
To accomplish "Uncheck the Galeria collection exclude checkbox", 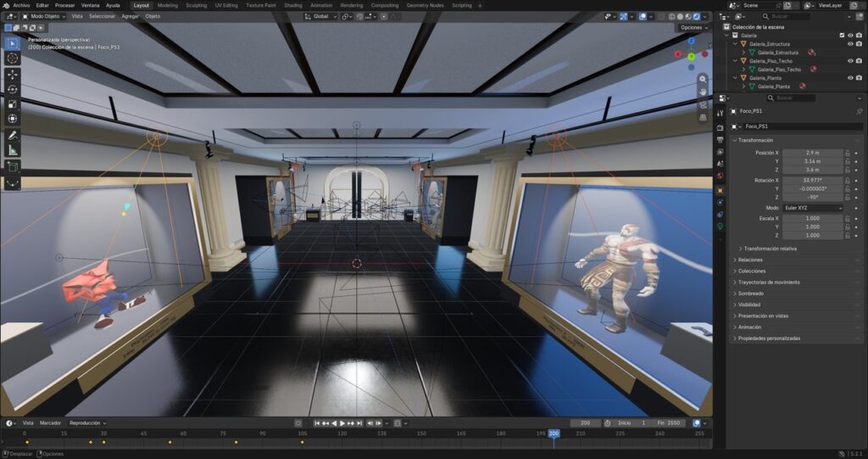I will (842, 36).
